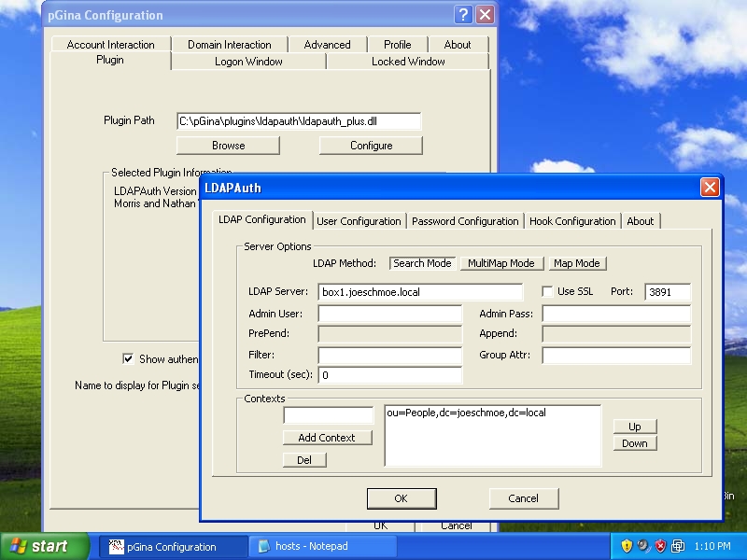The width and height of the screenshot is (747, 560).
Task: Switch to Password Configuration tab
Action: pyautogui.click(x=464, y=221)
